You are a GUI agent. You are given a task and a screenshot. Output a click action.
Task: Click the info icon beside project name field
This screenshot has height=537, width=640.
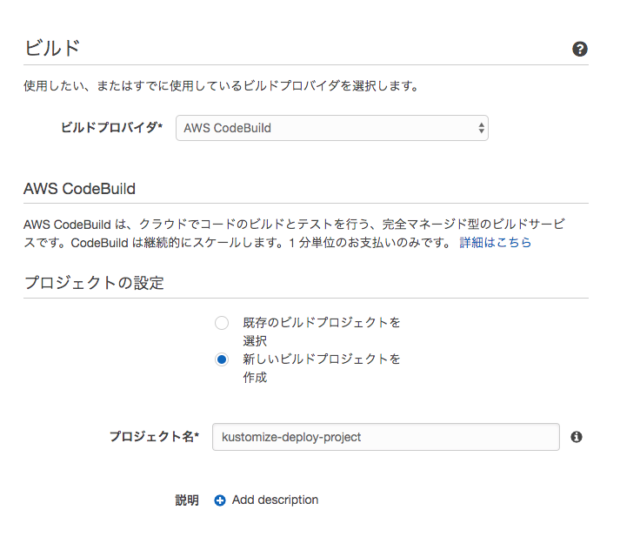coord(576,437)
